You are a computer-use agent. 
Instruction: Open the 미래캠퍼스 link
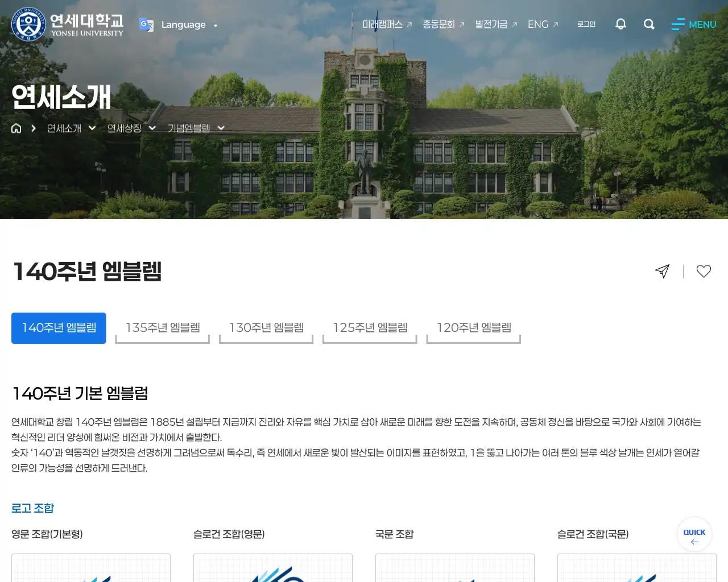pos(387,24)
